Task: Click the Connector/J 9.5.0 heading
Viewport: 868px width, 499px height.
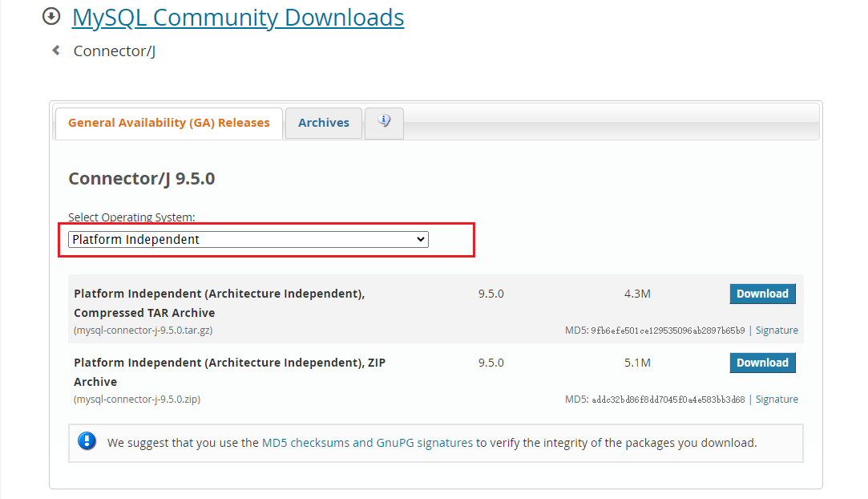Action: (x=142, y=179)
